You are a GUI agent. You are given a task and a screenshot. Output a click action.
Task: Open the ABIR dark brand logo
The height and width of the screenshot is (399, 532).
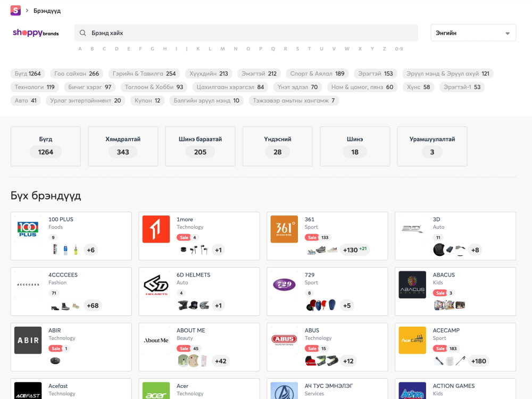28,340
